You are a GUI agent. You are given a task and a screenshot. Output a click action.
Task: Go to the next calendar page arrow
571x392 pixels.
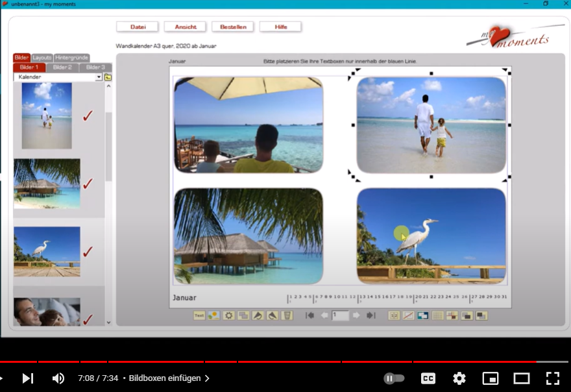tap(356, 315)
